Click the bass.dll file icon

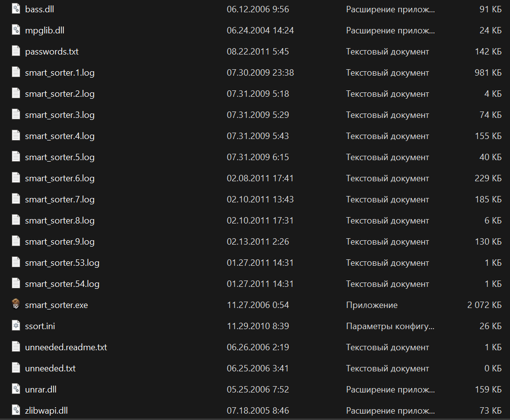tap(16, 8)
